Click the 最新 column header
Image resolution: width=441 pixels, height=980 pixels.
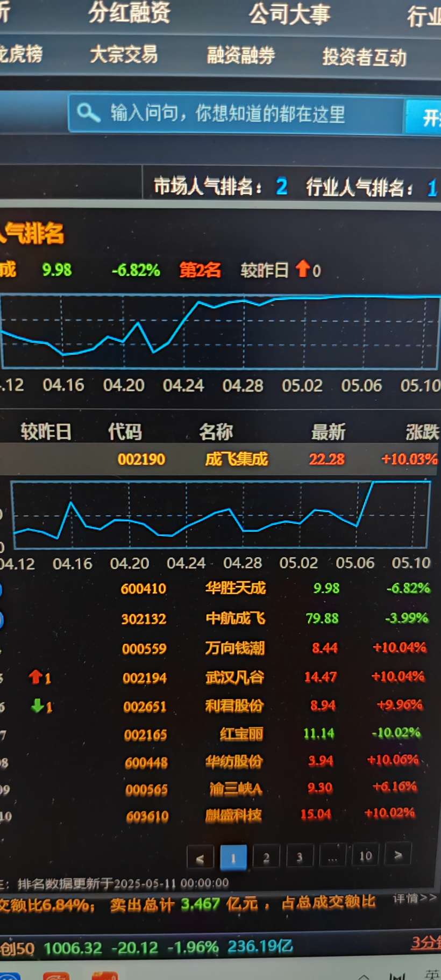[x=328, y=432]
